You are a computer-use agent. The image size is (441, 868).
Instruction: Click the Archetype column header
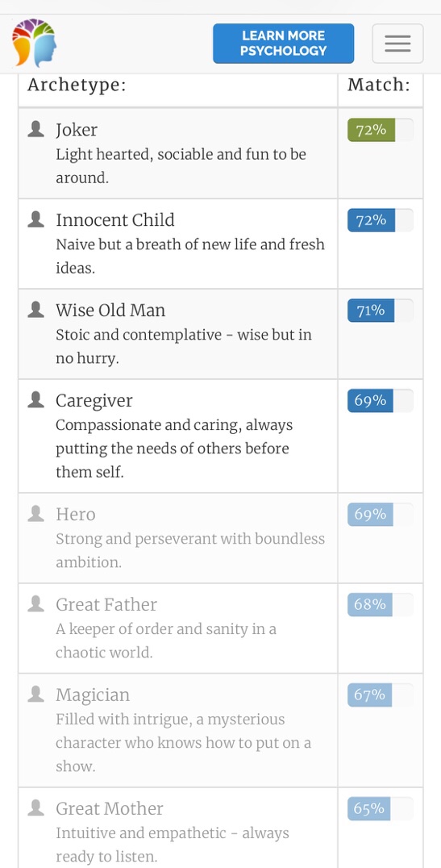[x=77, y=86]
